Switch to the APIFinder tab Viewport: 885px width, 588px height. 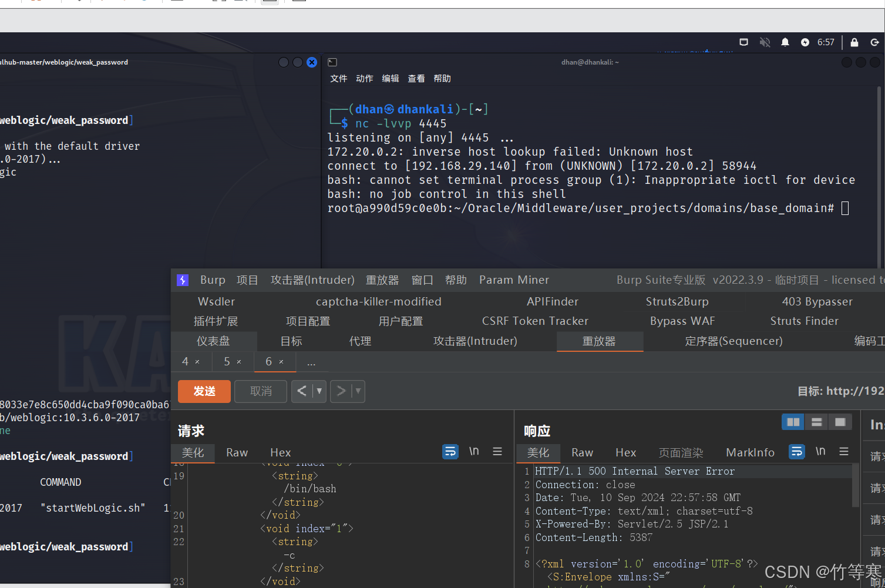click(x=553, y=302)
